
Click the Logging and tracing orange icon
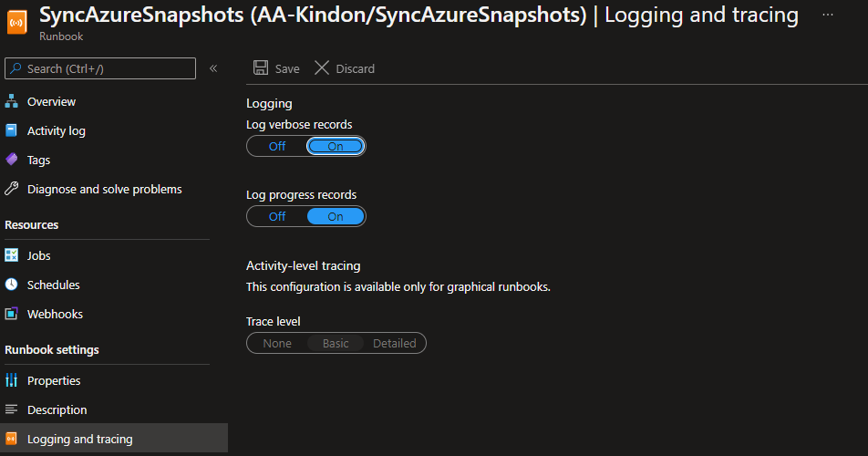12,439
